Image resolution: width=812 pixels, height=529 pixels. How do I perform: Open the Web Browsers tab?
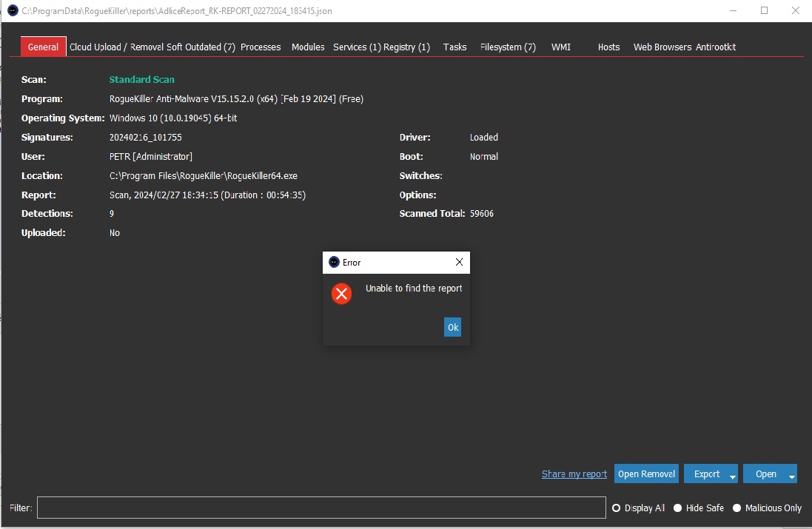point(662,47)
